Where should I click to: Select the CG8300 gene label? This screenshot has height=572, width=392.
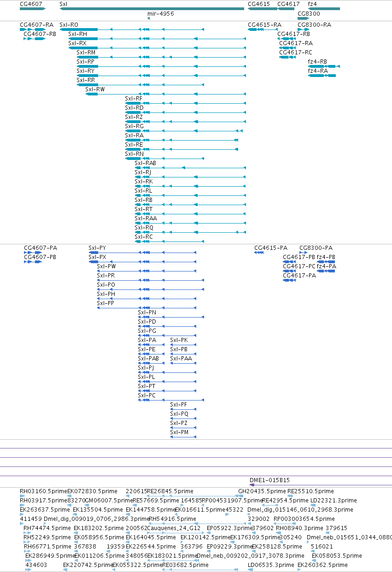coord(309,14)
